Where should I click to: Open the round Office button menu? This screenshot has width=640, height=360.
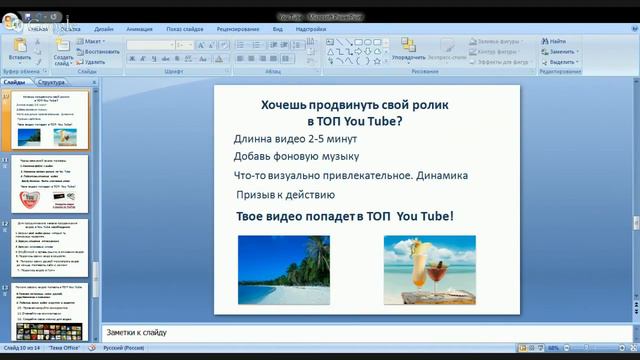tap(11, 21)
